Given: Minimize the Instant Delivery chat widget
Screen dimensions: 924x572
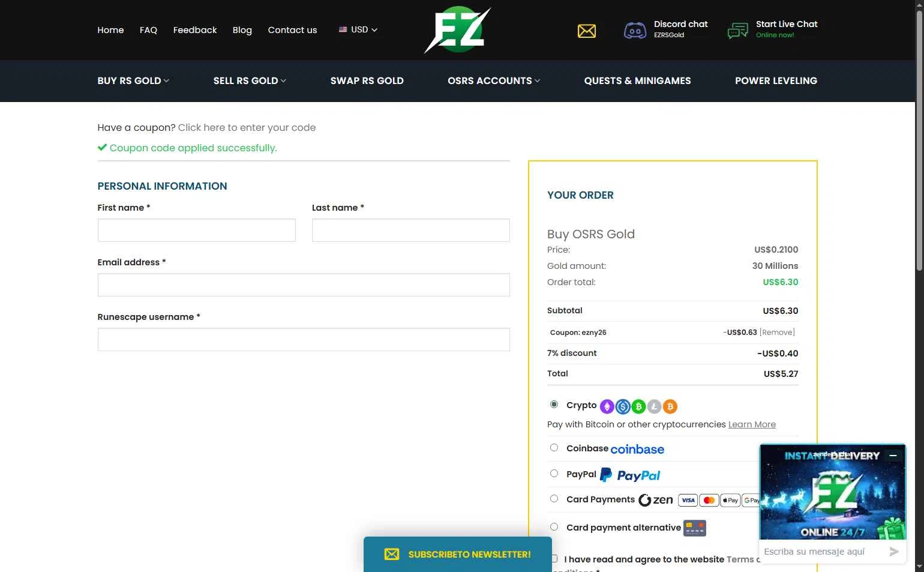Looking at the screenshot, I should tap(893, 456).
